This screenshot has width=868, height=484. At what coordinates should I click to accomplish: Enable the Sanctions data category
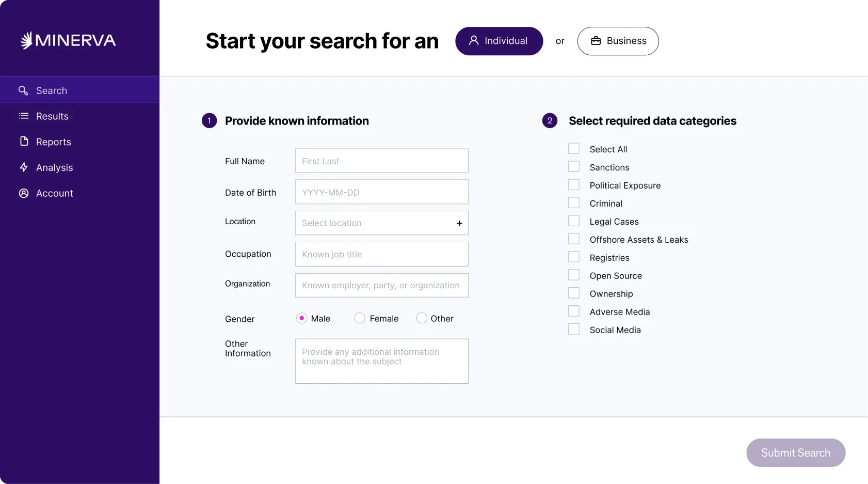coord(574,167)
